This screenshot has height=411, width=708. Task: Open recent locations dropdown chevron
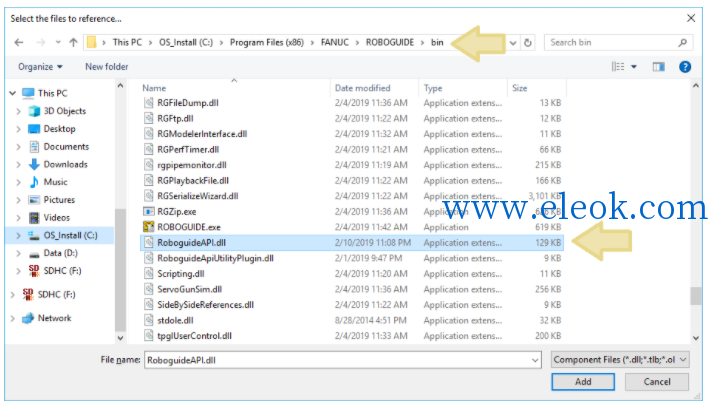pos(58,42)
